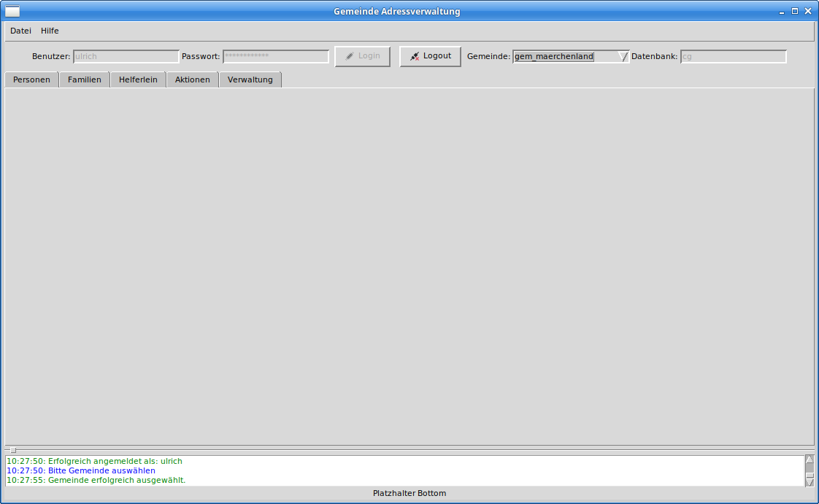Image resolution: width=819 pixels, height=504 pixels.
Task: Click the pane splitter handle above the log
Action: coord(12,450)
